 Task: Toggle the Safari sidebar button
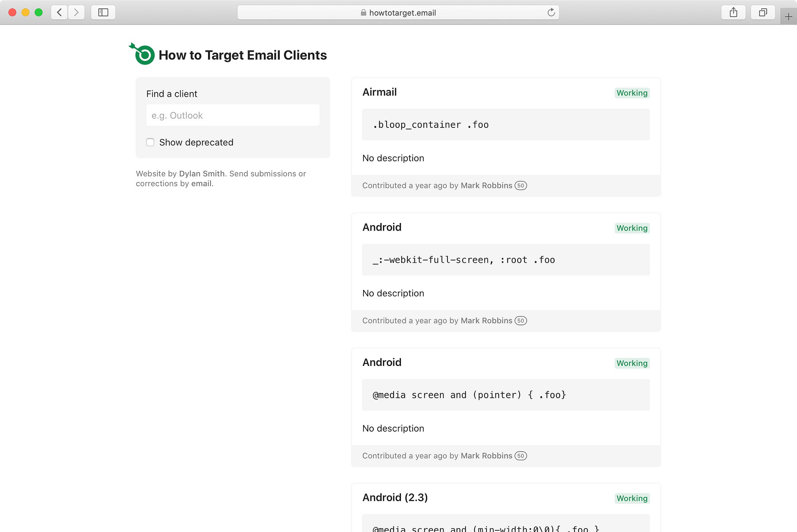(103, 12)
